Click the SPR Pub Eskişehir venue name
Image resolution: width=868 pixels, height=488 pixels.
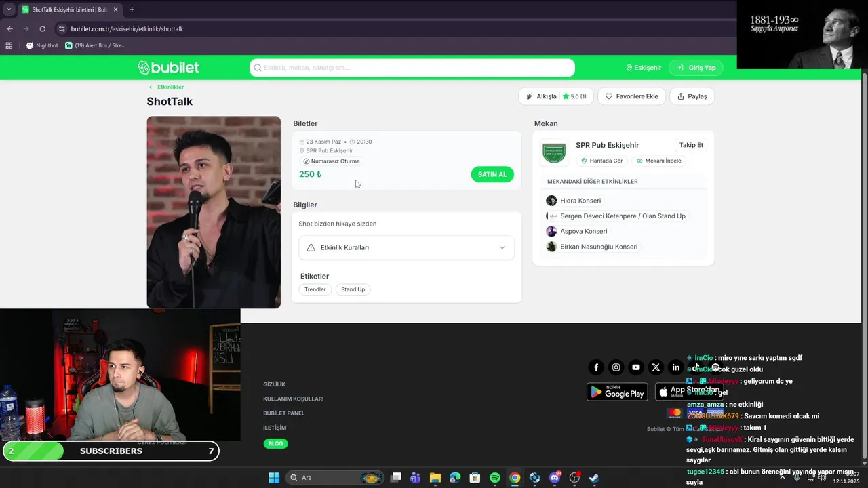pos(608,145)
